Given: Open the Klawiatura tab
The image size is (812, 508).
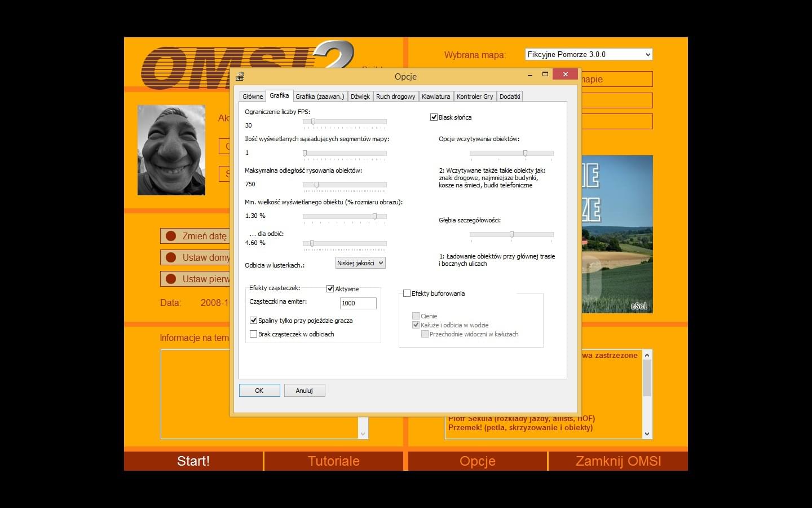Looking at the screenshot, I should click(x=436, y=97).
